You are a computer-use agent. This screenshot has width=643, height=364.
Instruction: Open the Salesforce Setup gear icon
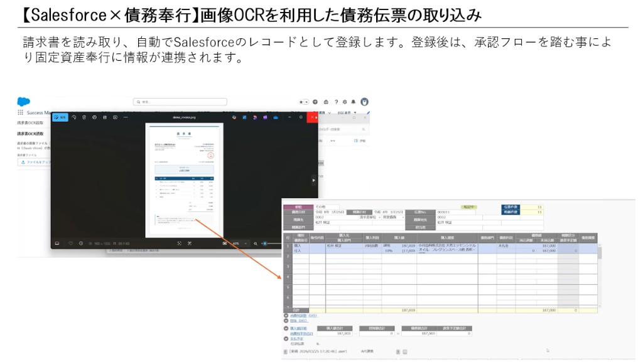point(344,100)
